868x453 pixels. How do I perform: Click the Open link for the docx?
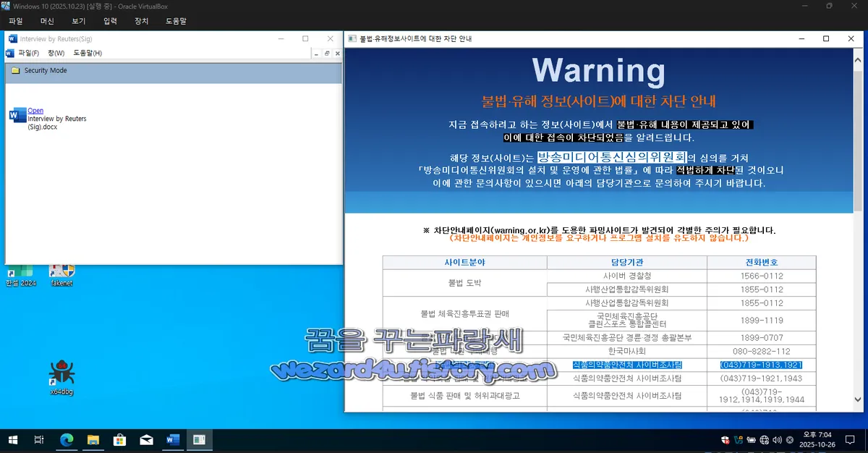pyautogui.click(x=35, y=111)
